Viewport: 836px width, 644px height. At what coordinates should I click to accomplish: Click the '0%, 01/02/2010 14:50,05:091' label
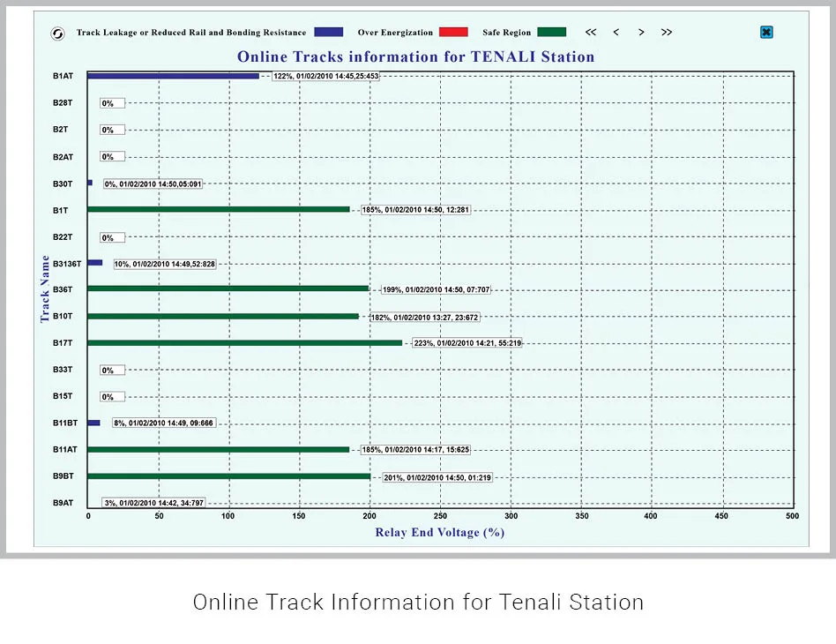click(x=153, y=184)
